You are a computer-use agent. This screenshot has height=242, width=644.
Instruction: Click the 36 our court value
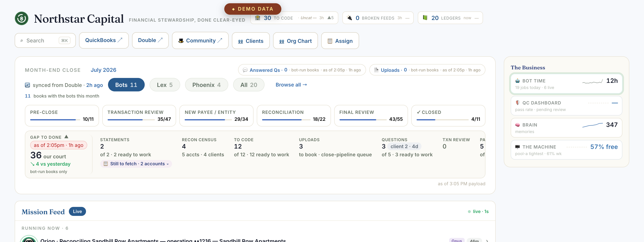(48, 155)
